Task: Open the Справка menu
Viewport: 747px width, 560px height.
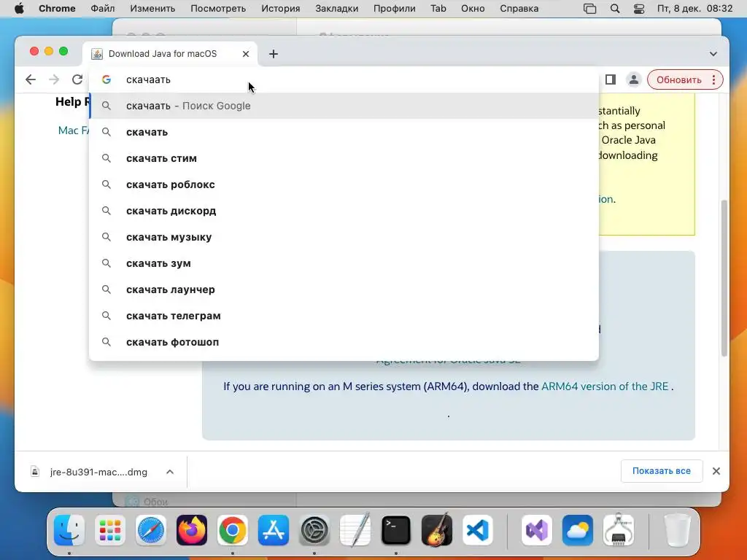Action: (519, 9)
